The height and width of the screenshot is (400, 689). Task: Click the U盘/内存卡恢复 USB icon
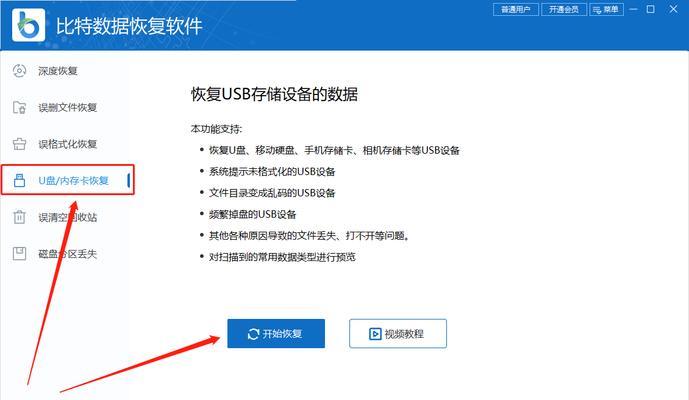click(19, 180)
